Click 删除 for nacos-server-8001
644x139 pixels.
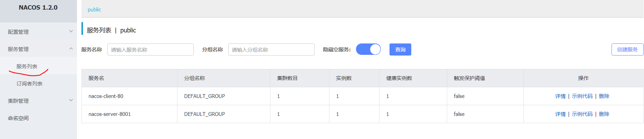(604, 114)
